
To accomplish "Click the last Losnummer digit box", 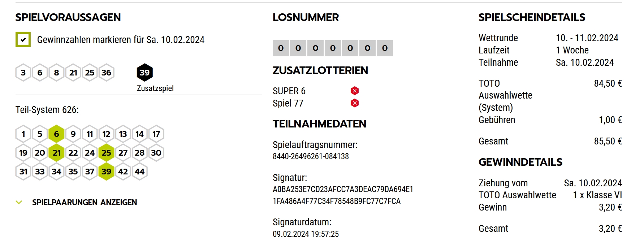I will 385,48.
